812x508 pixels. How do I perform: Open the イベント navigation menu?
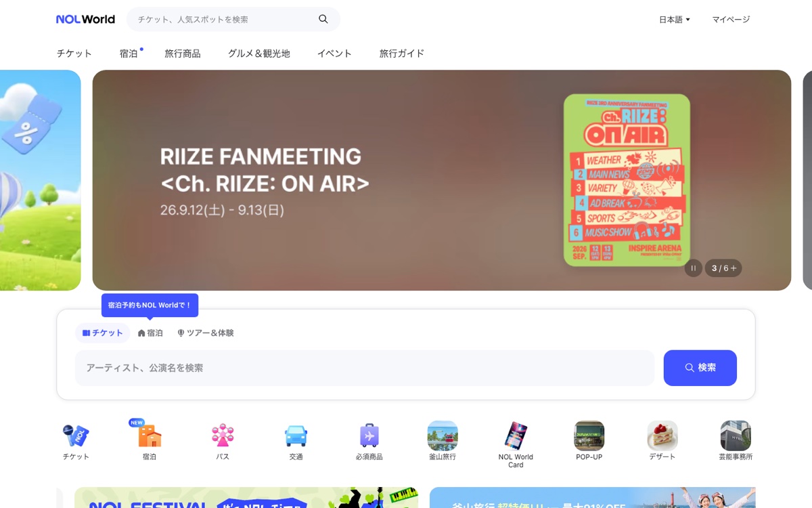pyautogui.click(x=335, y=54)
